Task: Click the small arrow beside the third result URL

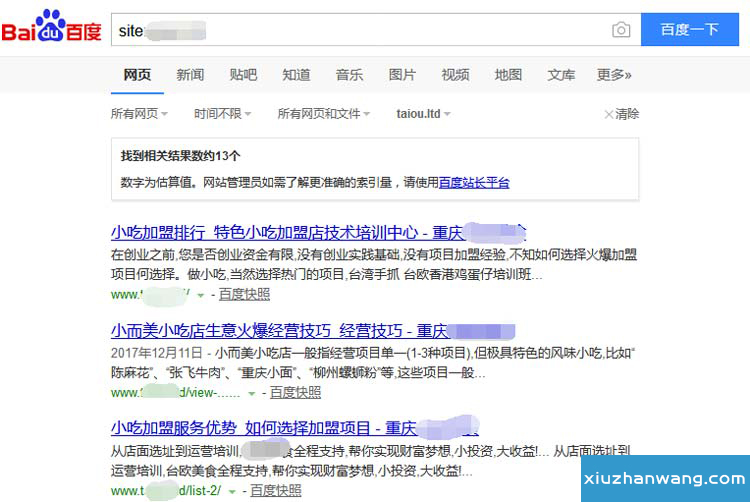Action: click(232, 491)
